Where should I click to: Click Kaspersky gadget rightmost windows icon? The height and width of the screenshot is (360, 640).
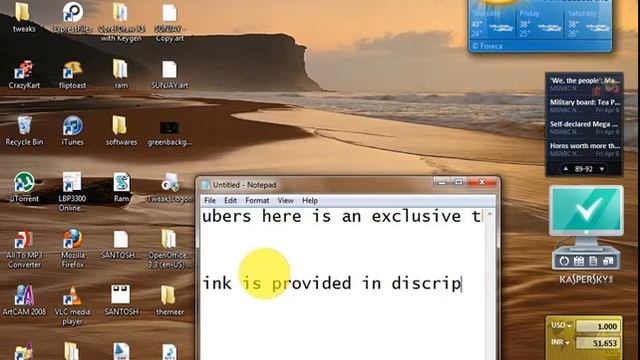pyautogui.click(x=608, y=261)
